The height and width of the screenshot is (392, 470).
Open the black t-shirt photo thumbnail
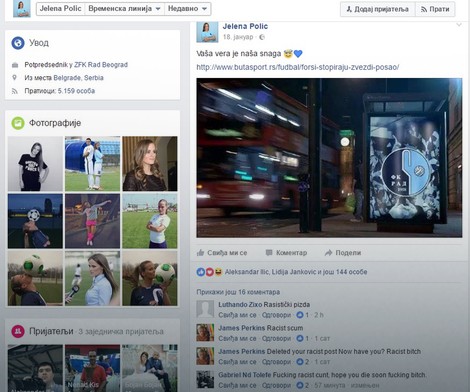coord(35,163)
